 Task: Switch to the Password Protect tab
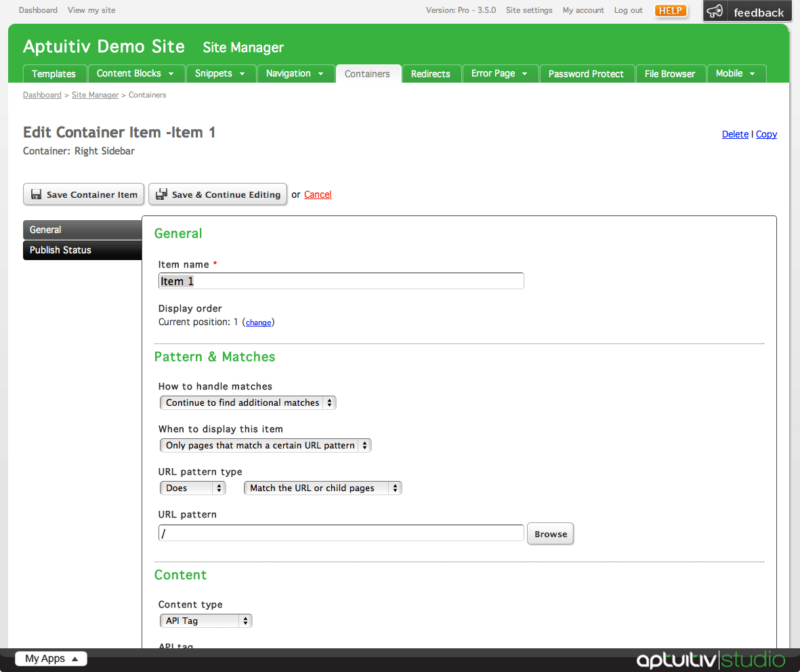pyautogui.click(x=586, y=73)
